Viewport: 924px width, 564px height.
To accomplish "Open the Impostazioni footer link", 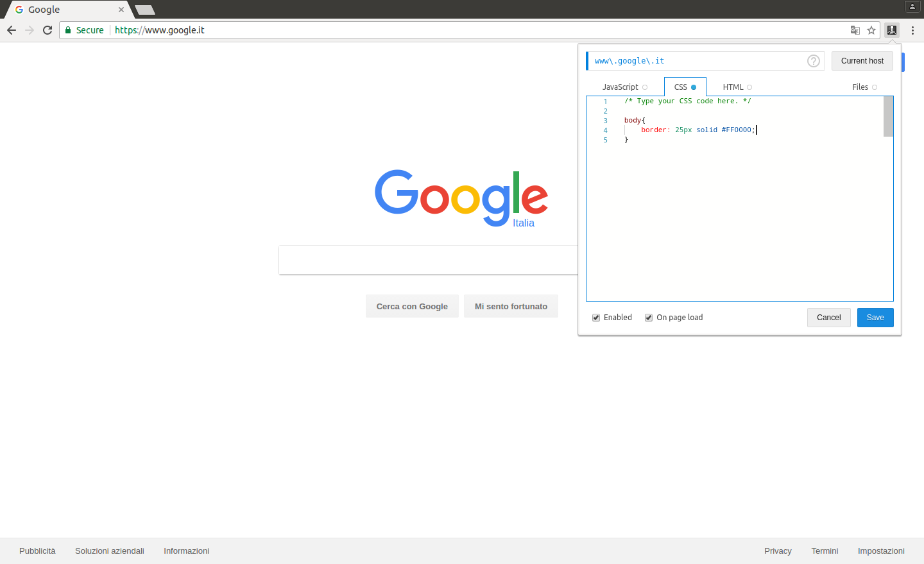I will [881, 551].
